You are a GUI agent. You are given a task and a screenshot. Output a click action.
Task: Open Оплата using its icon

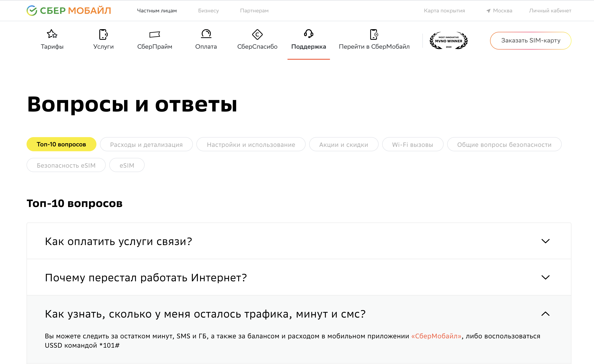(x=206, y=34)
